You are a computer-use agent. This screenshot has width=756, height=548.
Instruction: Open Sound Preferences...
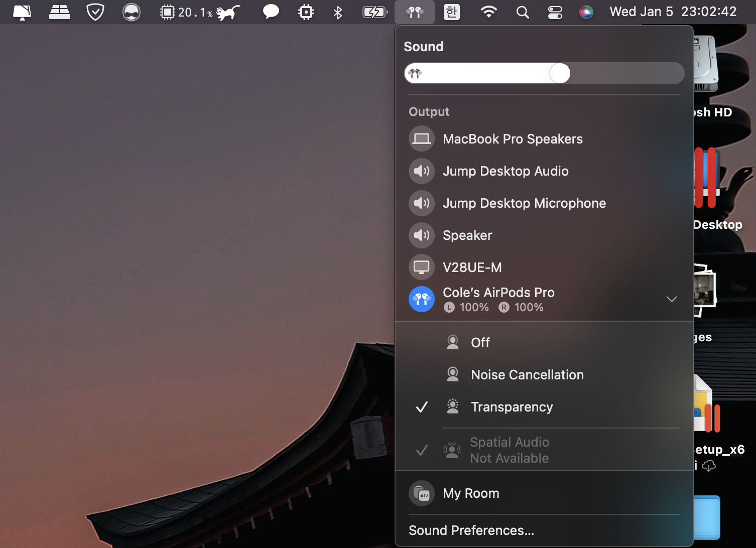[471, 530]
